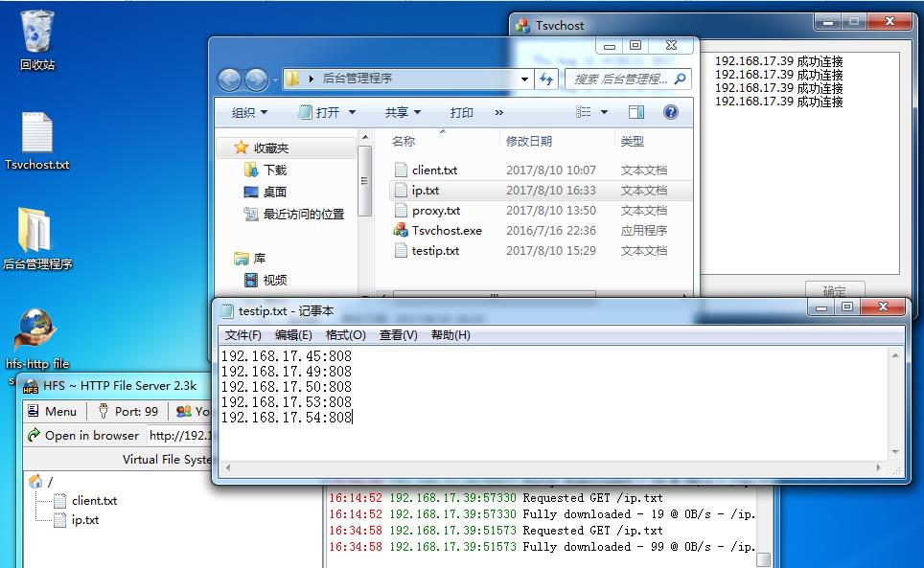Expand the view options dropdown arrow
Screen dimensions: 924x568
604,112
